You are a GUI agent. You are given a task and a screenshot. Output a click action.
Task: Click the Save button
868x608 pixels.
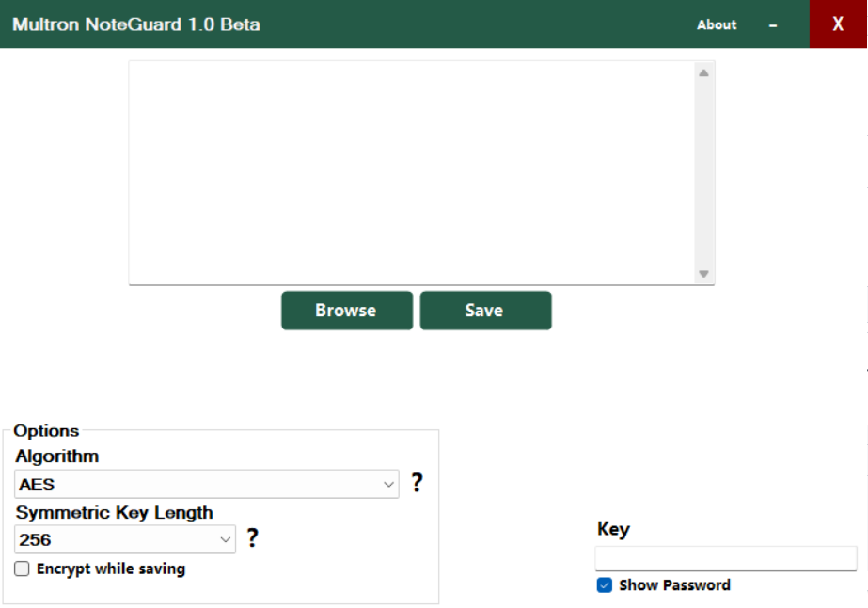(x=485, y=311)
